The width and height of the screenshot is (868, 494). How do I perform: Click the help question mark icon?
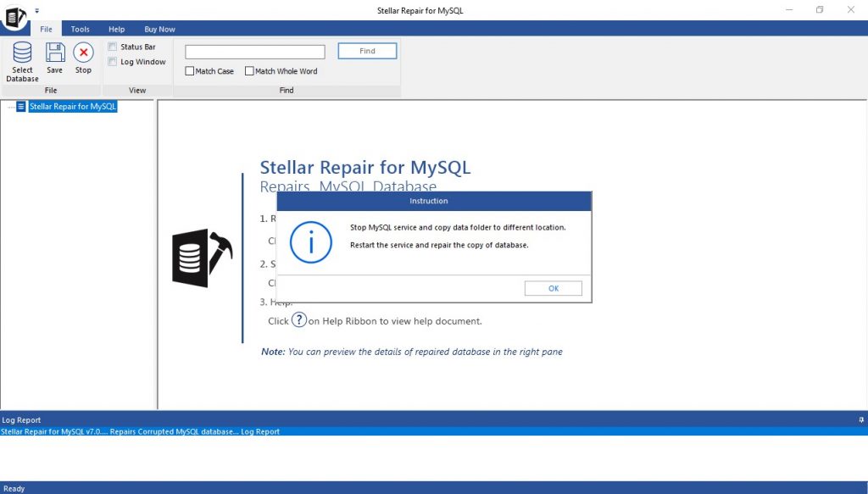point(299,319)
